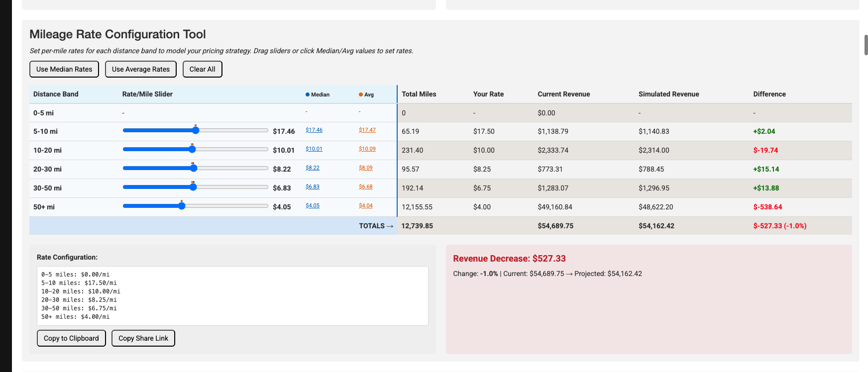The height and width of the screenshot is (372, 868).
Task: Click the Copy Share Link button
Action: click(143, 338)
